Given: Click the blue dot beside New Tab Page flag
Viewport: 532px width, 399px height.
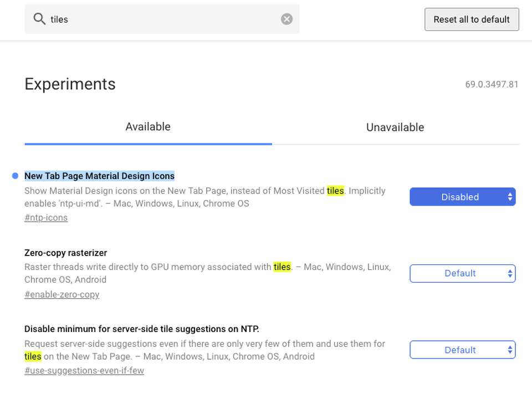Looking at the screenshot, I should [x=15, y=176].
